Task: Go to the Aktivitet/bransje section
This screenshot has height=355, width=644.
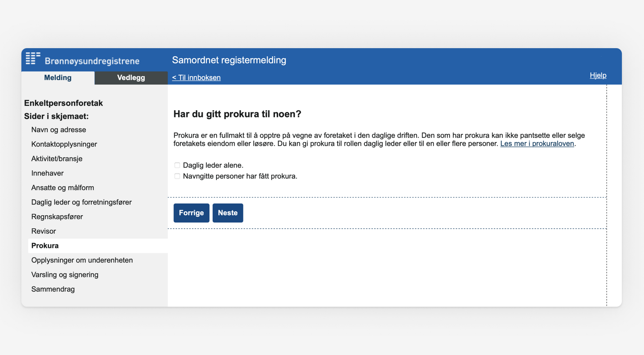Action: point(57,159)
